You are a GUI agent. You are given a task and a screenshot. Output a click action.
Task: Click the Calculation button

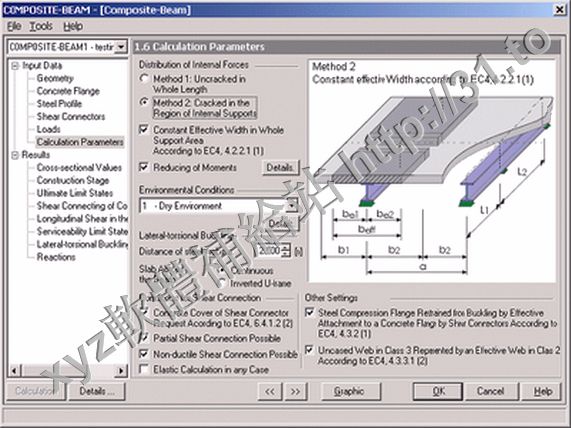[36, 391]
